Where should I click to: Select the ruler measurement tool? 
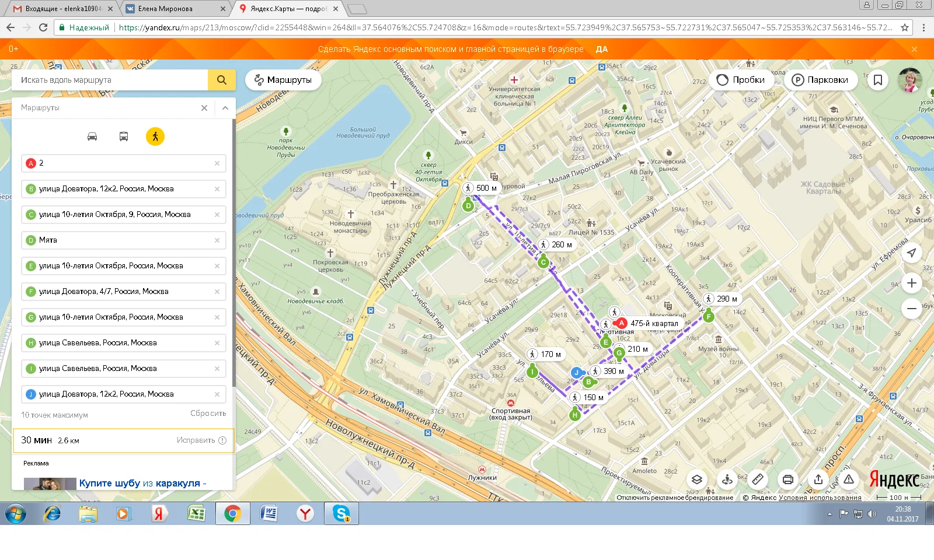click(x=758, y=480)
